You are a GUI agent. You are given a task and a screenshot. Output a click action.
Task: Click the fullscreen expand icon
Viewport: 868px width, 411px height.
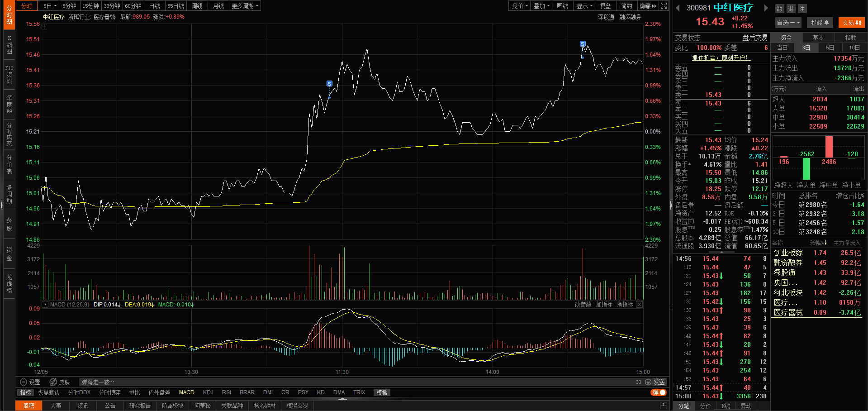(664, 6)
